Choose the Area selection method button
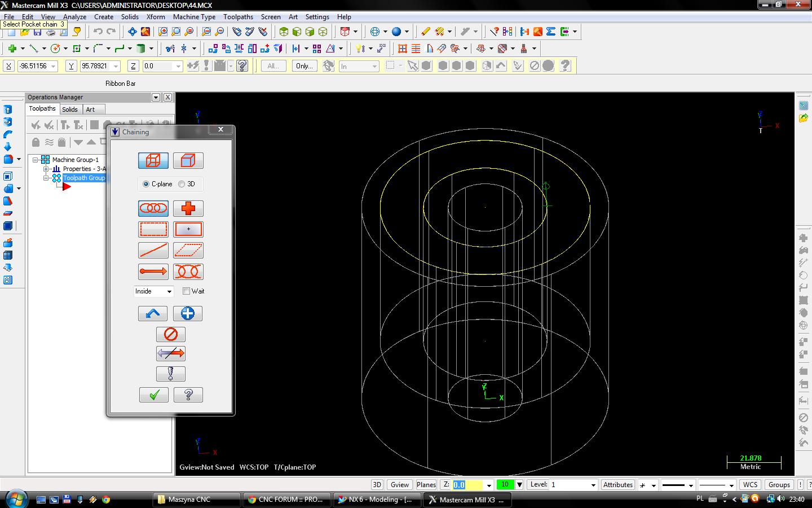The image size is (812, 508). 188,229
